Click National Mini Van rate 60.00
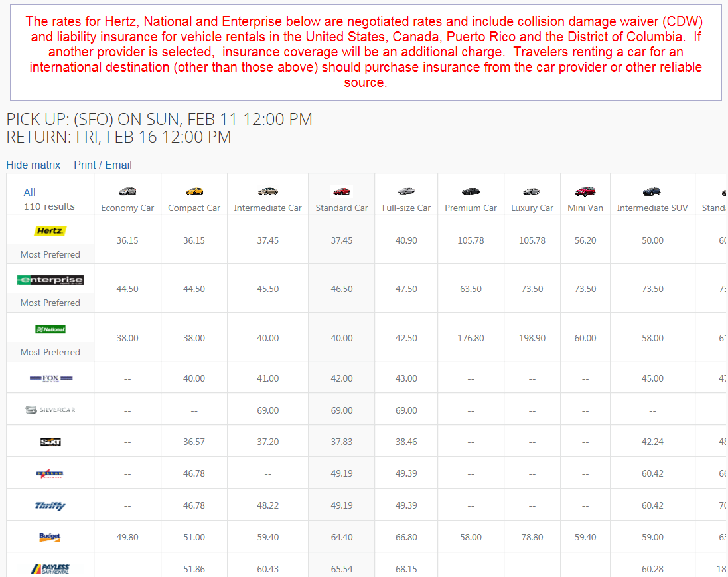The width and height of the screenshot is (728, 577). (x=585, y=338)
